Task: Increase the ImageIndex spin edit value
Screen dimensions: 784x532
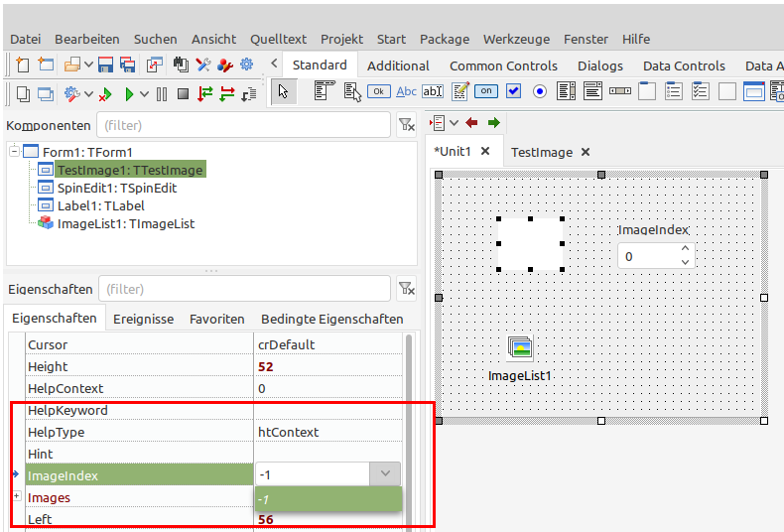Action: (684, 250)
